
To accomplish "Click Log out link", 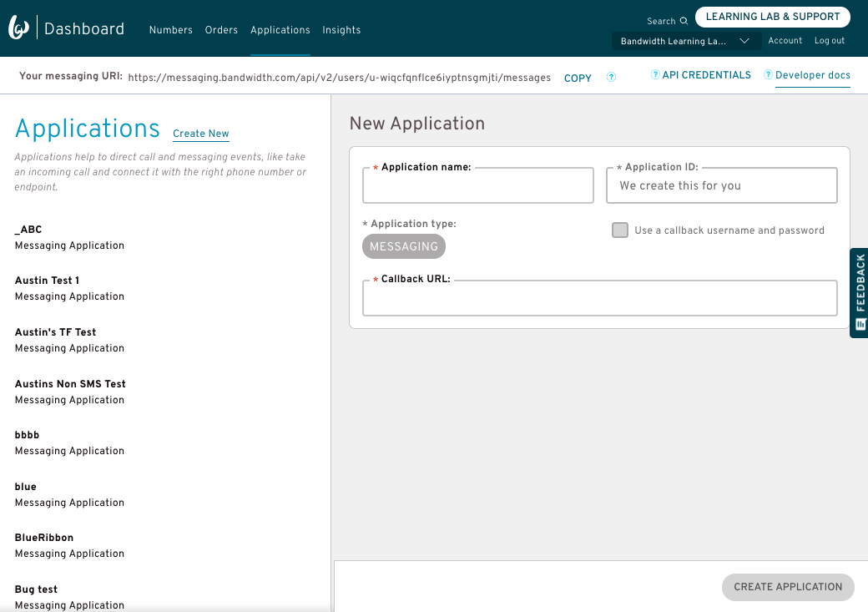I will (x=830, y=40).
